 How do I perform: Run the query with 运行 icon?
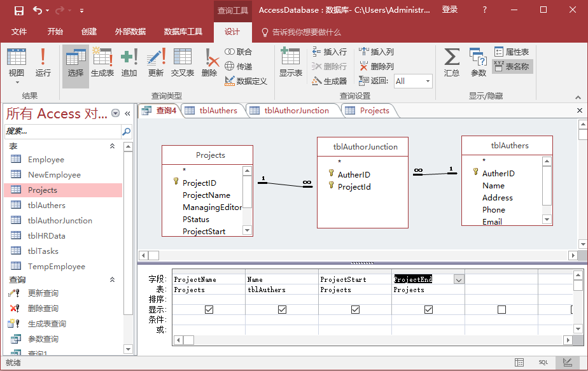tap(43, 62)
